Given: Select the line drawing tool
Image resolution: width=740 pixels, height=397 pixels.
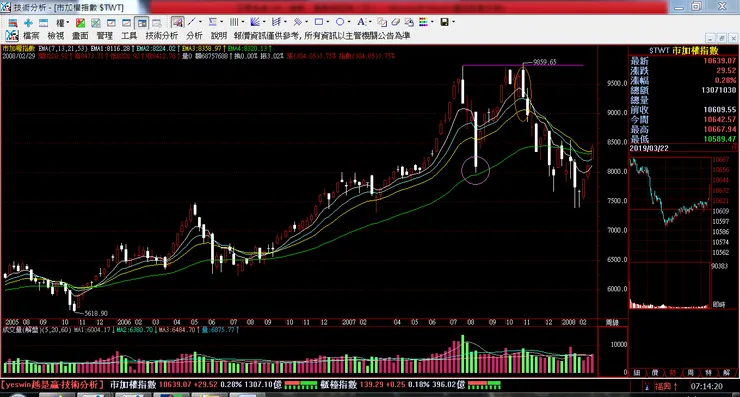Looking at the screenshot, I should 192,22.
